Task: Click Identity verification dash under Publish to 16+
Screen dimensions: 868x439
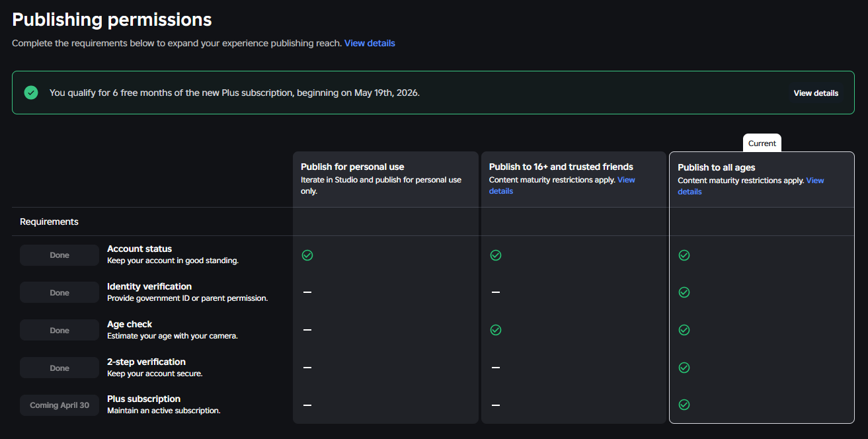Action: [496, 292]
